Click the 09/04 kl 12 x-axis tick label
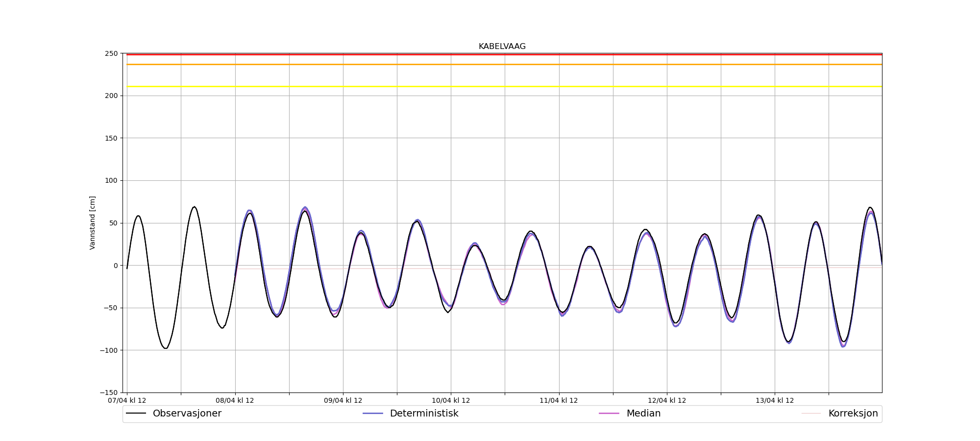 343,400
